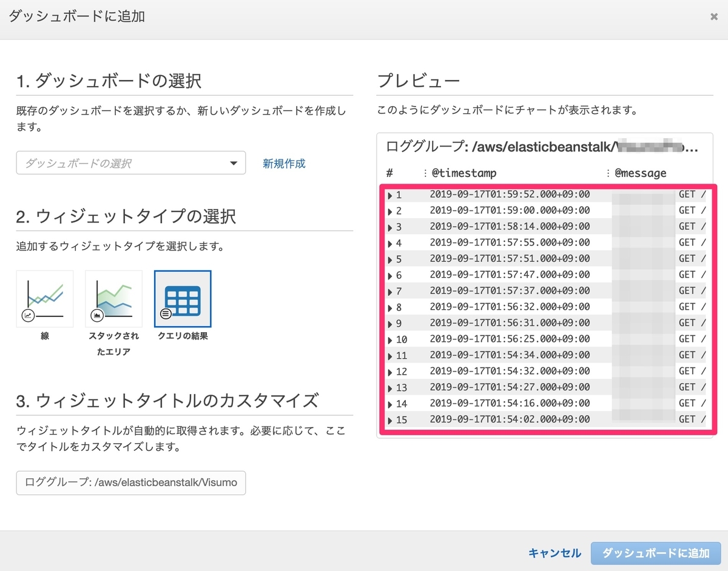Click timestamp 2019-09-17T01:54:32.000+09:00
The width and height of the screenshot is (728, 571).
tap(510, 371)
